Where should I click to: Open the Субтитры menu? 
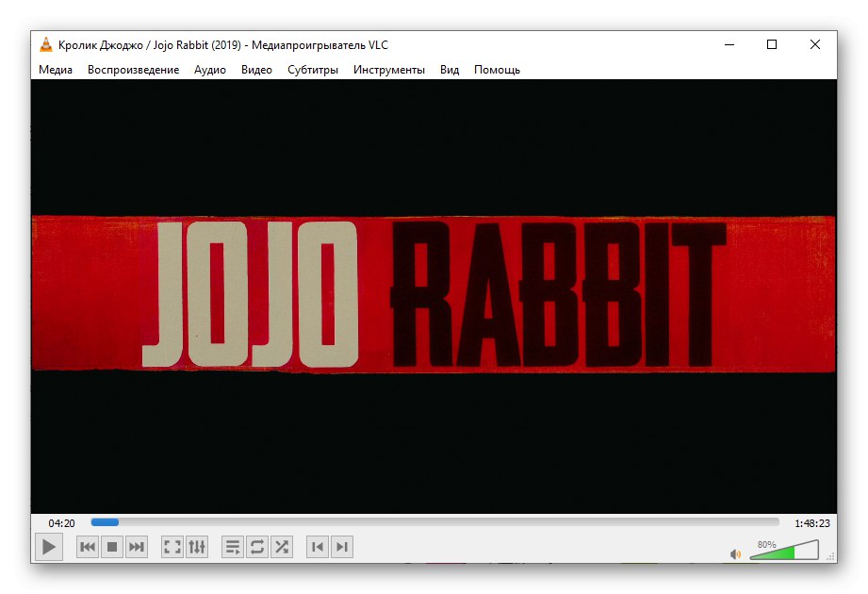coord(313,70)
